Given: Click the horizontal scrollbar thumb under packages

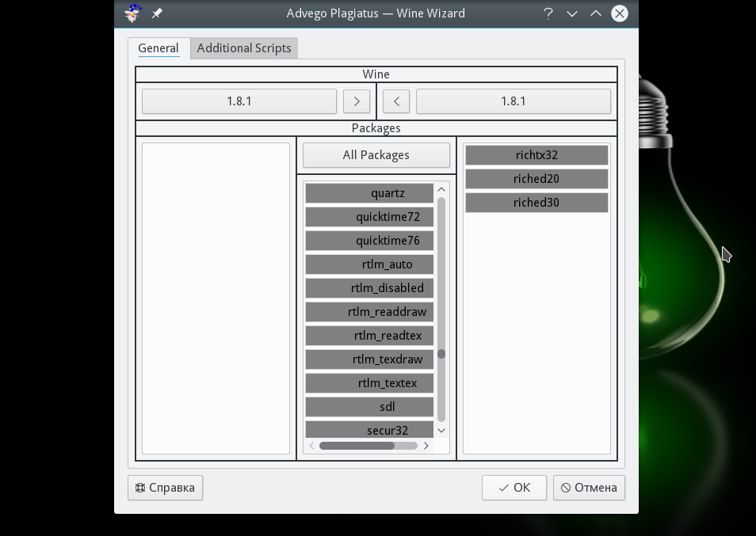Looking at the screenshot, I should tap(357, 446).
